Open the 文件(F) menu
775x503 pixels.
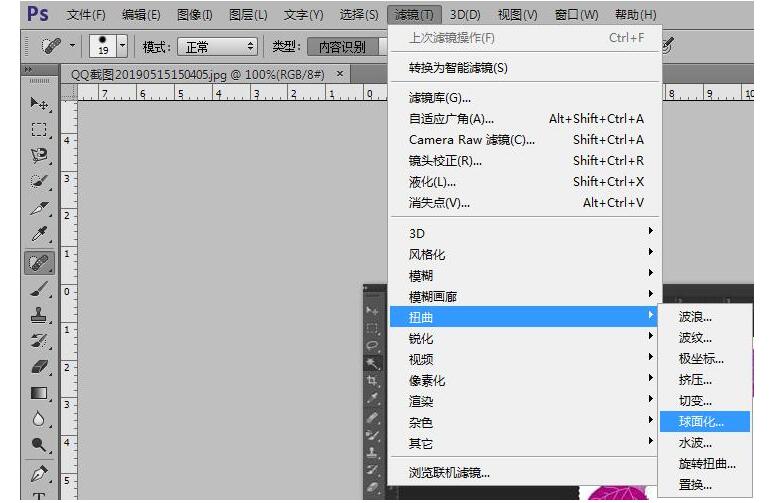click(x=86, y=15)
